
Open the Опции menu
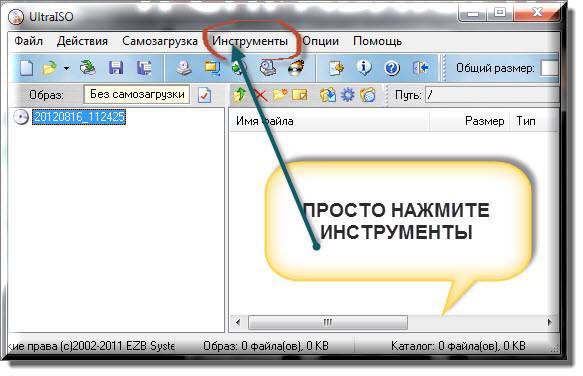321,41
